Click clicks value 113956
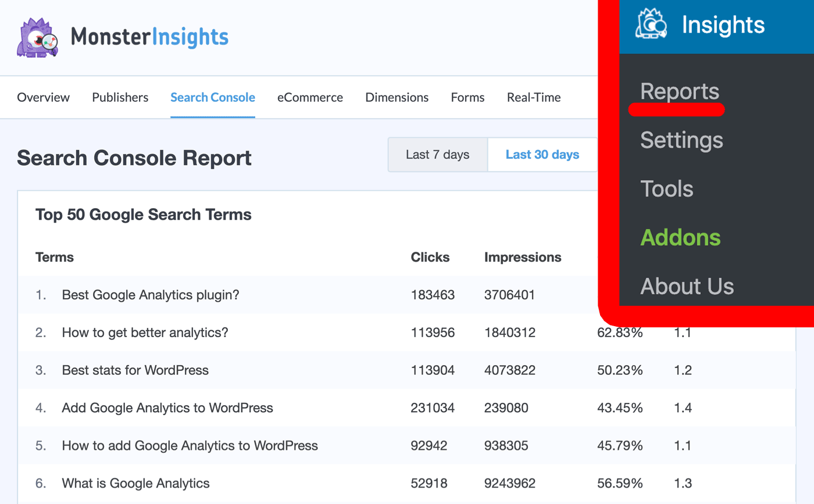The height and width of the screenshot is (504, 814). [x=433, y=333]
